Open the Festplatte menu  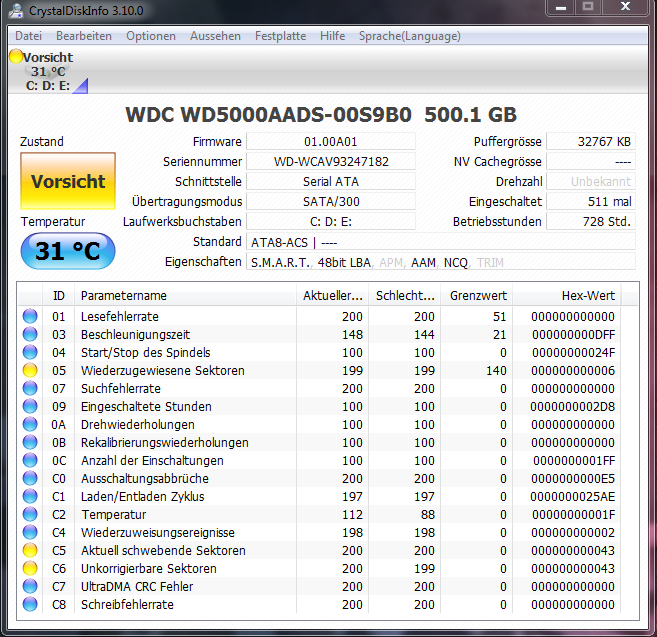pyautogui.click(x=280, y=36)
